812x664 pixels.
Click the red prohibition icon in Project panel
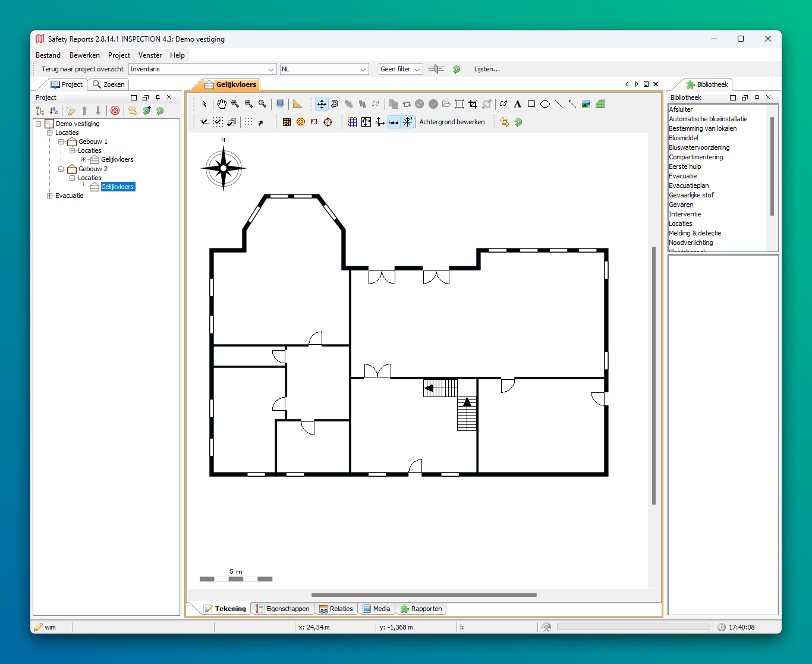pyautogui.click(x=115, y=111)
